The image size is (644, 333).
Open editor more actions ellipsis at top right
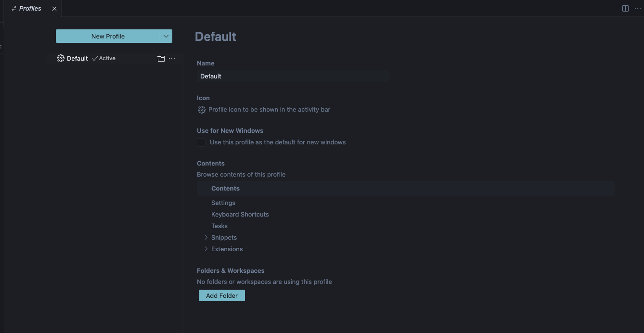tap(638, 9)
